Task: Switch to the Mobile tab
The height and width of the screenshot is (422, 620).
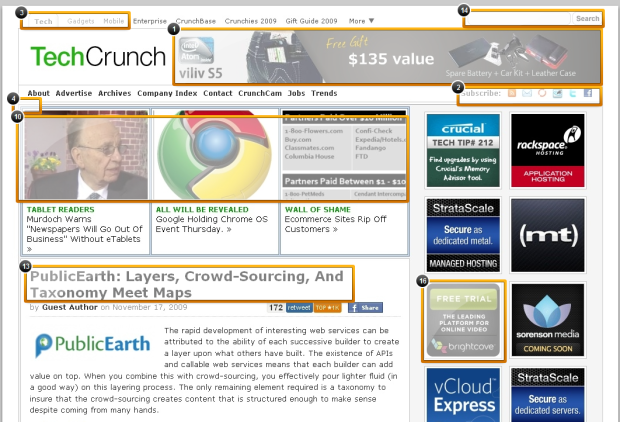Action: 113,21
